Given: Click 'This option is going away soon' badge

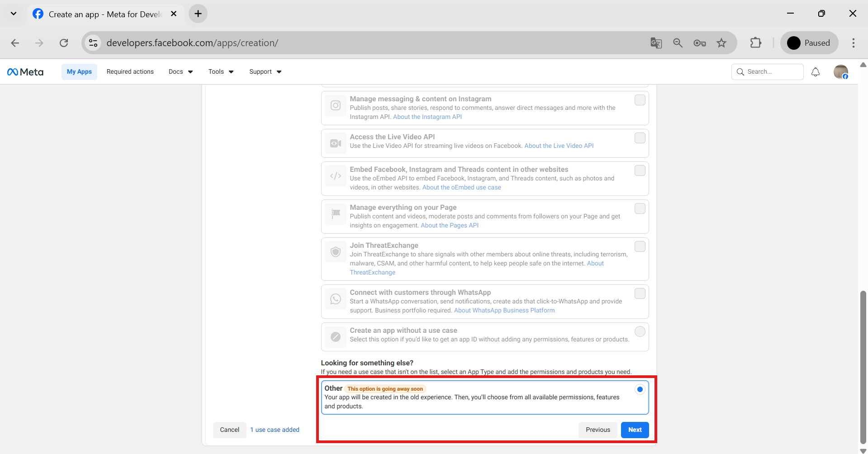Looking at the screenshot, I should (385, 389).
